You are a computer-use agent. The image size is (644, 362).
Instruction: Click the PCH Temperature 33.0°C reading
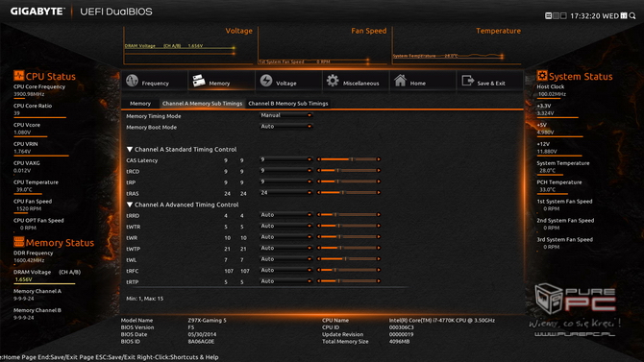coord(548,189)
